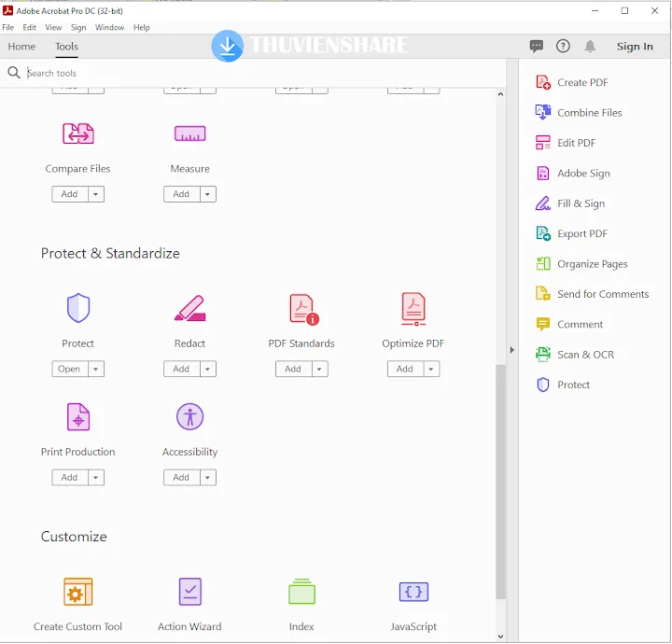The image size is (672, 644).
Task: Click Add button under Print Production
Action: [x=70, y=477]
